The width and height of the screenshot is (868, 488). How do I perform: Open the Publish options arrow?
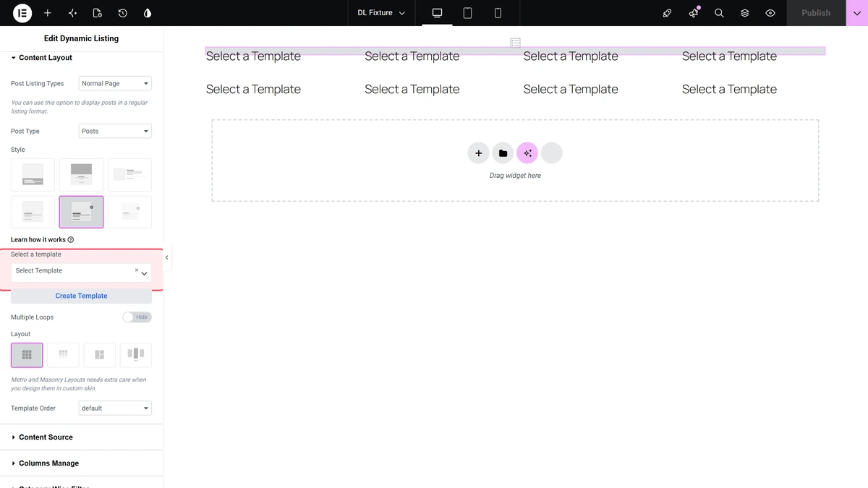coord(857,13)
